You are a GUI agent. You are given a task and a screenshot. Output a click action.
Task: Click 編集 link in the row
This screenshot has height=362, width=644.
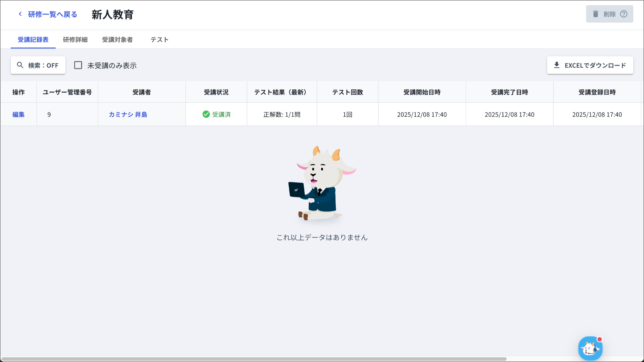(18, 114)
